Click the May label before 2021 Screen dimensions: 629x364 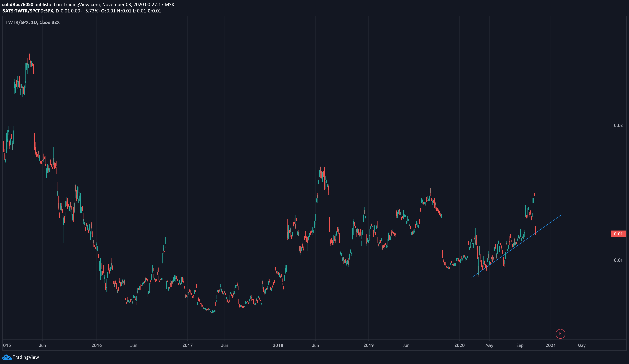coord(489,345)
